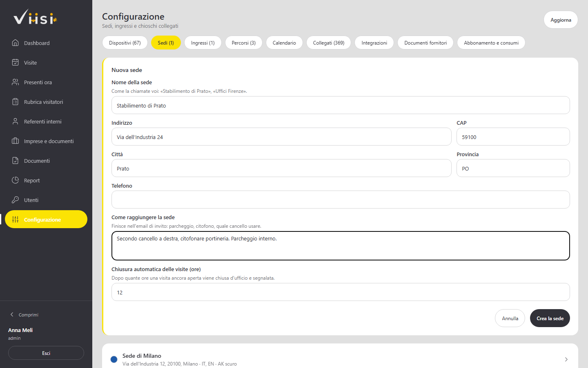Click the Referenti interni person icon
Viewport: 588px width, 368px height.
[15, 121]
